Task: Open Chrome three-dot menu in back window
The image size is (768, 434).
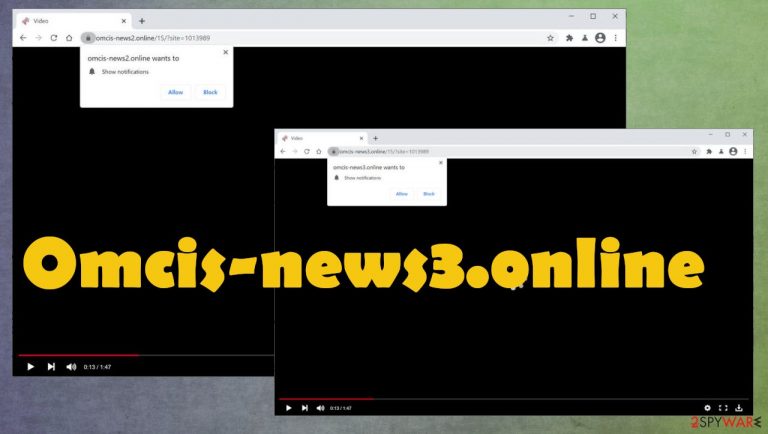Action: click(616, 38)
